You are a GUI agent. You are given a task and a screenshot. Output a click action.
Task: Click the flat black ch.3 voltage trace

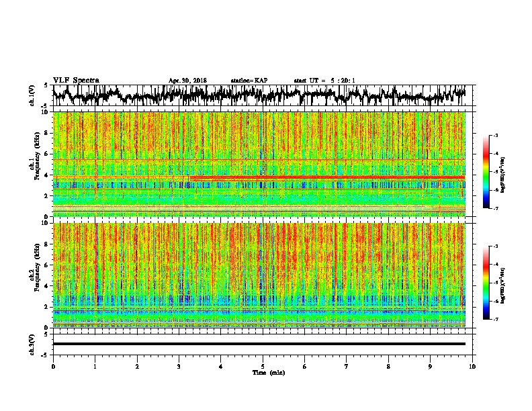(x=259, y=344)
